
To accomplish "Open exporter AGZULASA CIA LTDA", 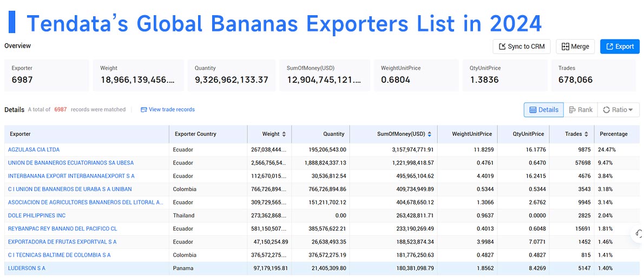I will 34,149.
